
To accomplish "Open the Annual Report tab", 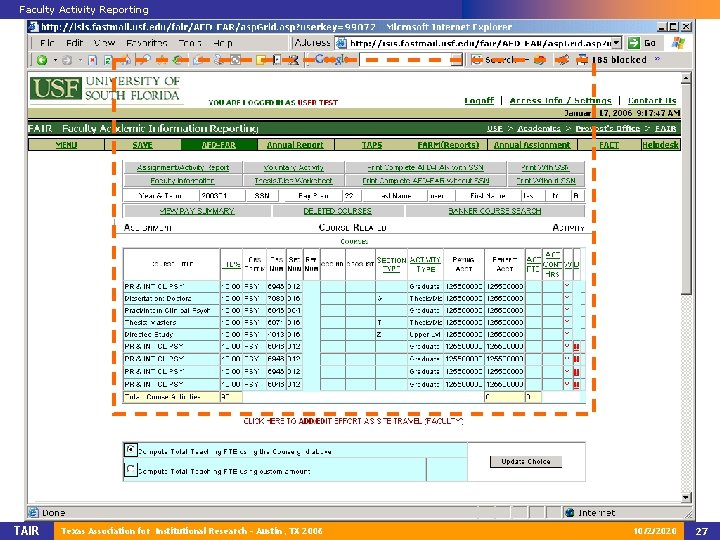I will tap(295, 145).
